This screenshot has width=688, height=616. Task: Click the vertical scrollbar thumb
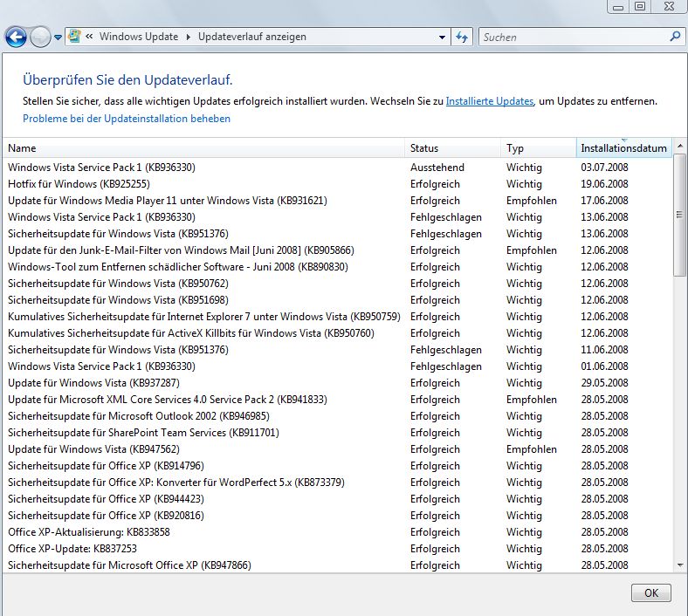pos(679,215)
